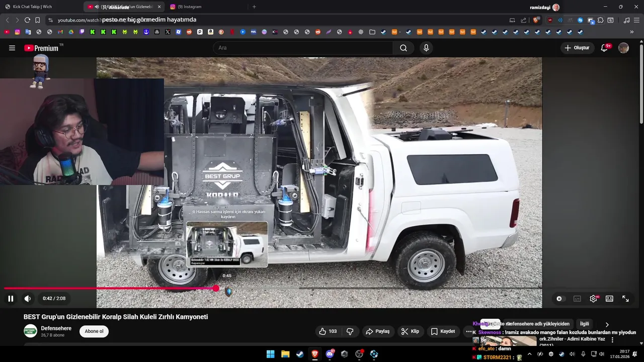The width and height of the screenshot is (644, 362).
Task: Close the active YouTube tab
Action: [x=159, y=7]
